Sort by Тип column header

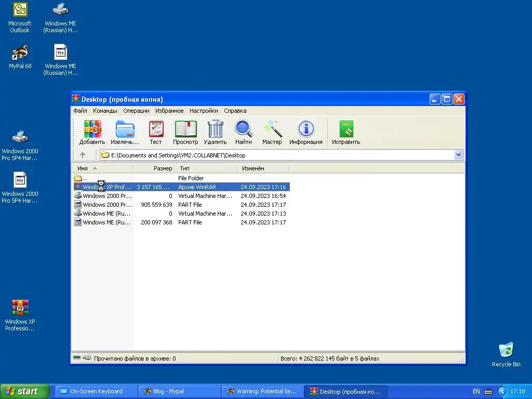[x=206, y=168]
